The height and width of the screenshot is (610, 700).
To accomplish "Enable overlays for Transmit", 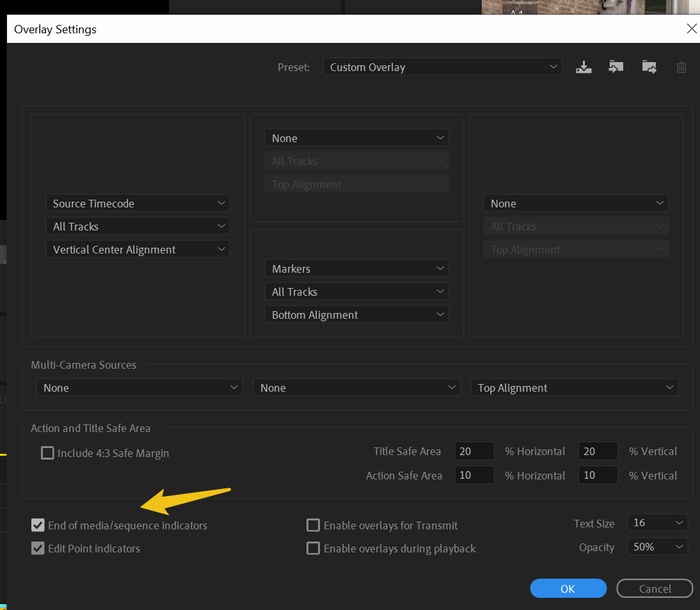I will (313, 525).
